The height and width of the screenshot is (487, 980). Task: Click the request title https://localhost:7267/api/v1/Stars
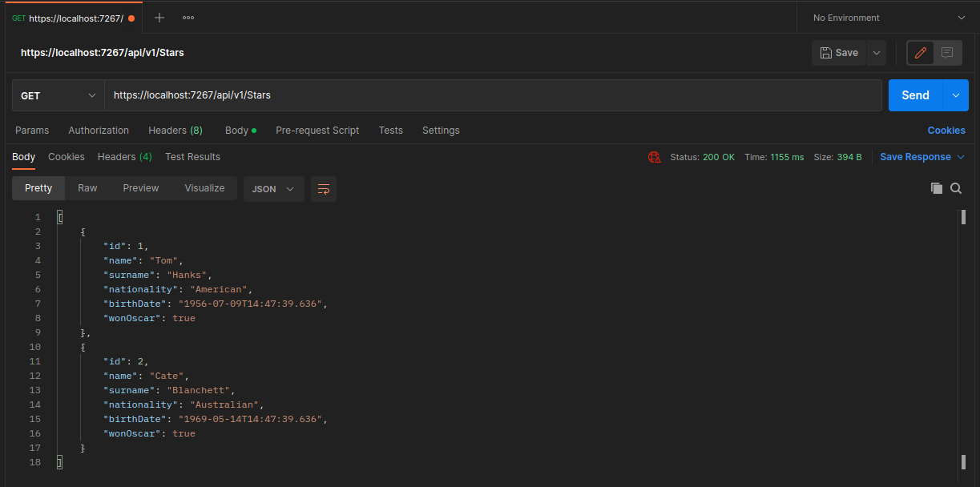pos(103,53)
